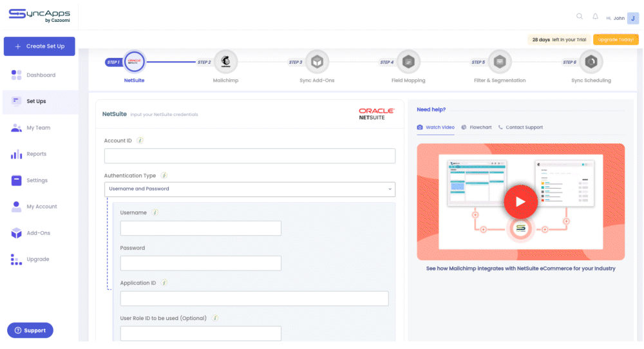Viewport: 644px width, 349px height.
Task: Click the Support help button
Action: [x=30, y=330]
